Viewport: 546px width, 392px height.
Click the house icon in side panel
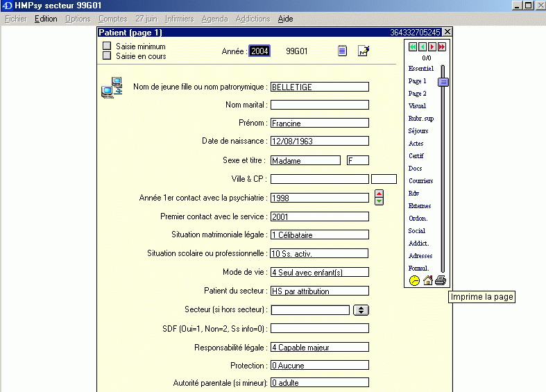(x=427, y=281)
